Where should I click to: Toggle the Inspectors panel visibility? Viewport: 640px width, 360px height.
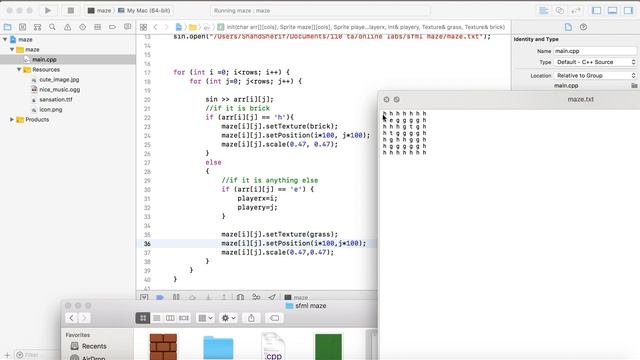(x=628, y=11)
